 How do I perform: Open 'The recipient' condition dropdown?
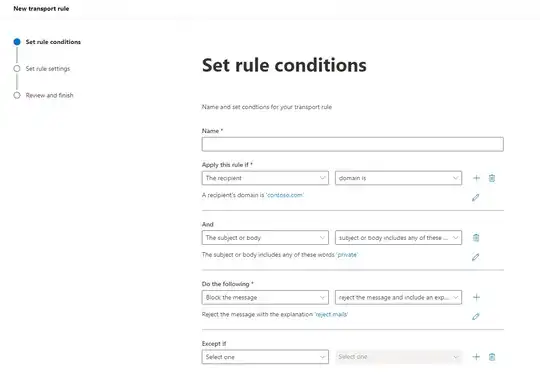[x=265, y=178]
